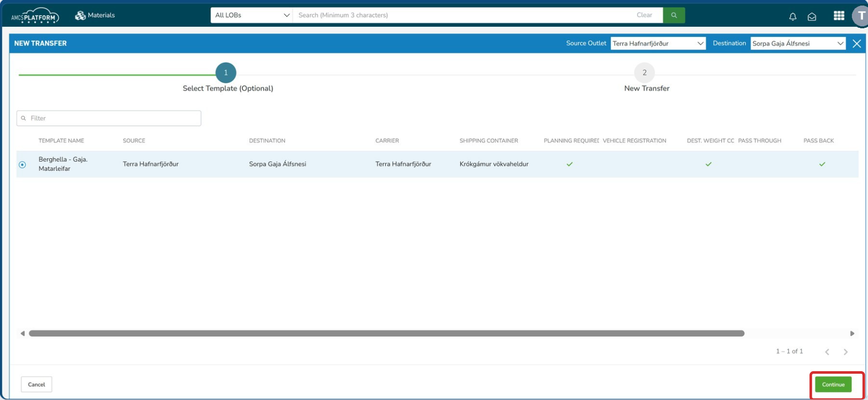Click the AMCS Platform logo
868x400 pixels.
point(35,16)
